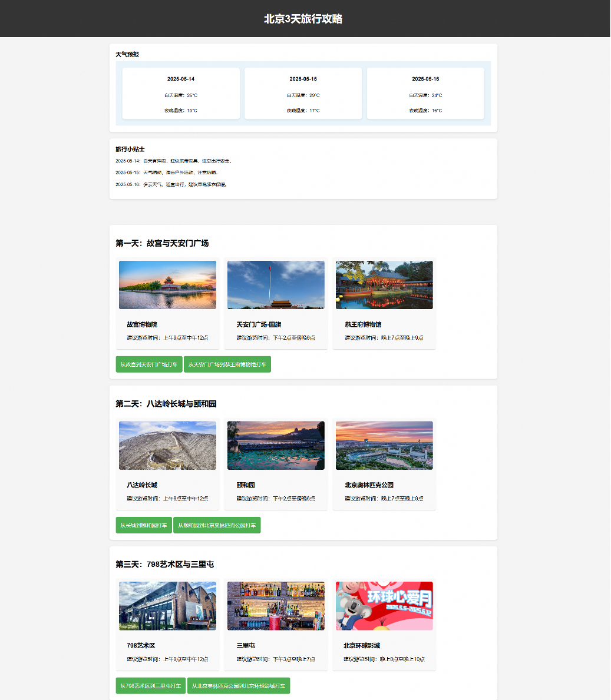Click the 从798艺术区到三里屯打车 button
611x700 pixels.
(150, 686)
